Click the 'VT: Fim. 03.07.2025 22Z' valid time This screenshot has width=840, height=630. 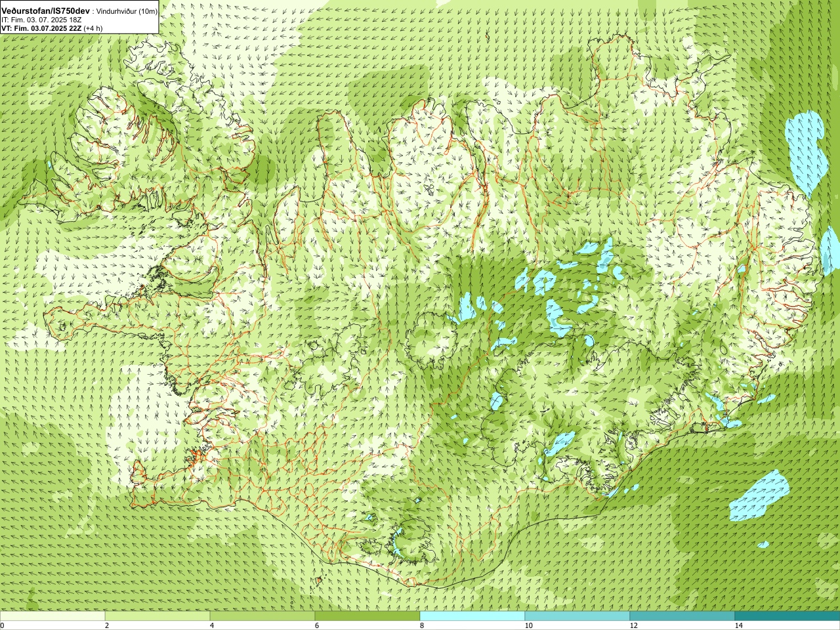(x=41, y=28)
